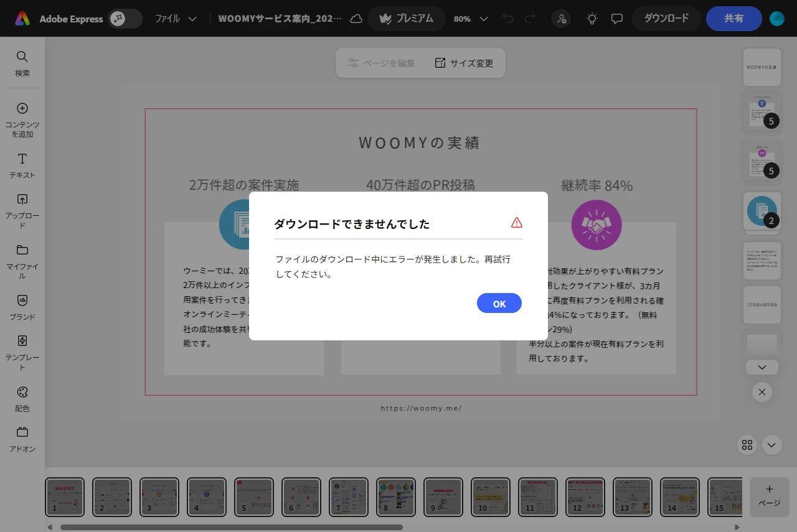Open the プレミアム upgrade button
The image size is (797, 532).
pyautogui.click(x=407, y=19)
